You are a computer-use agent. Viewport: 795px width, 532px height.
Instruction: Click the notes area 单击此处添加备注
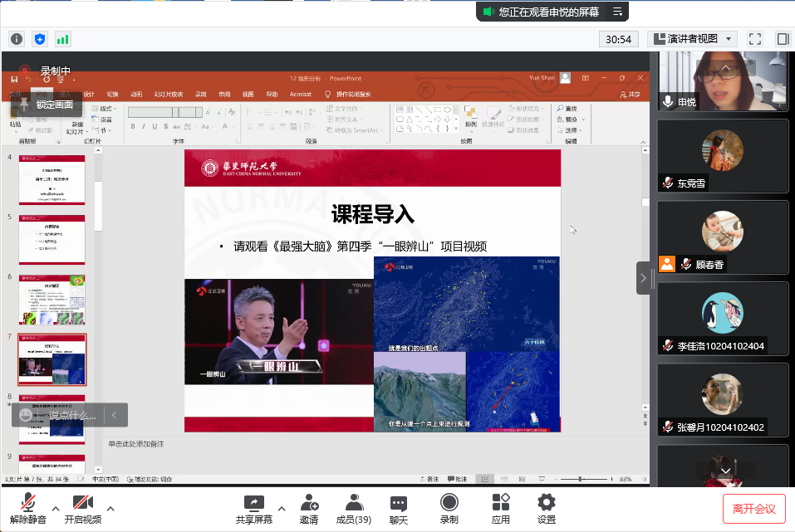[x=136, y=444]
